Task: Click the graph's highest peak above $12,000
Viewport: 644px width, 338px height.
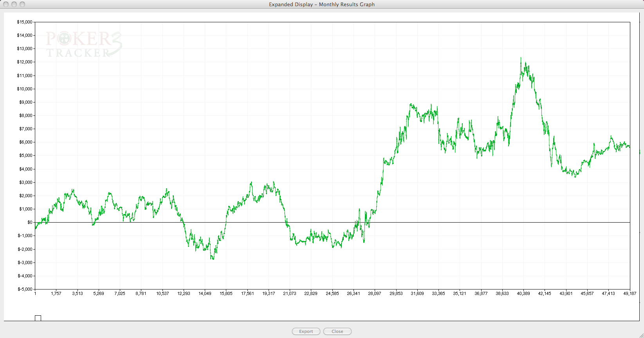Action: click(521, 58)
